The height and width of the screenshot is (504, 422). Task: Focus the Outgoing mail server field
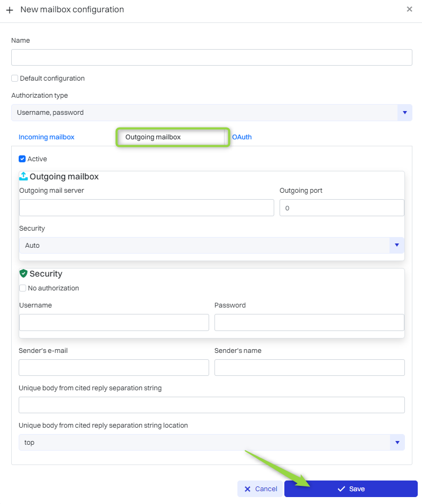[146, 208]
